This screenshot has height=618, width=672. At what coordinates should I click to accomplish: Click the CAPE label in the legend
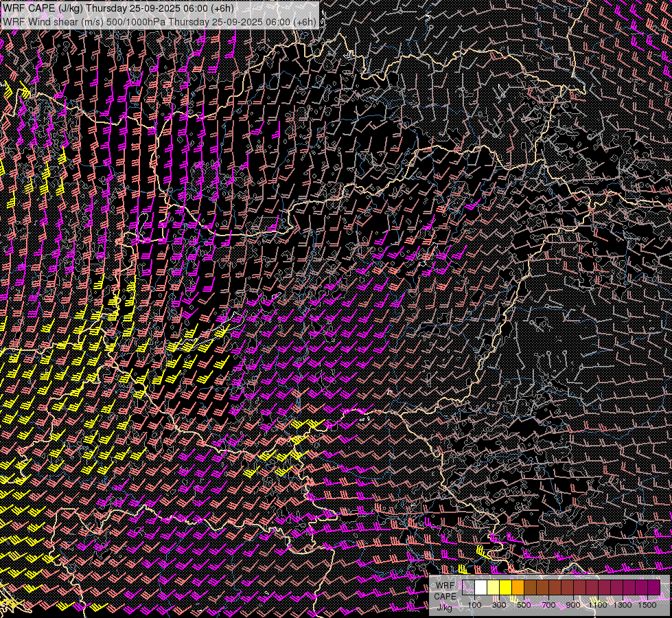tap(445, 596)
